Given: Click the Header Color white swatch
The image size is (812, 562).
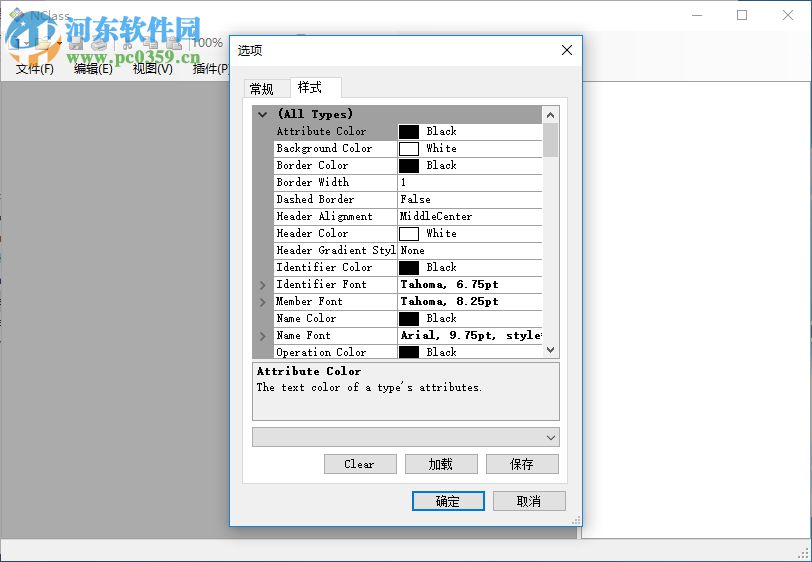Looking at the screenshot, I should 409,234.
